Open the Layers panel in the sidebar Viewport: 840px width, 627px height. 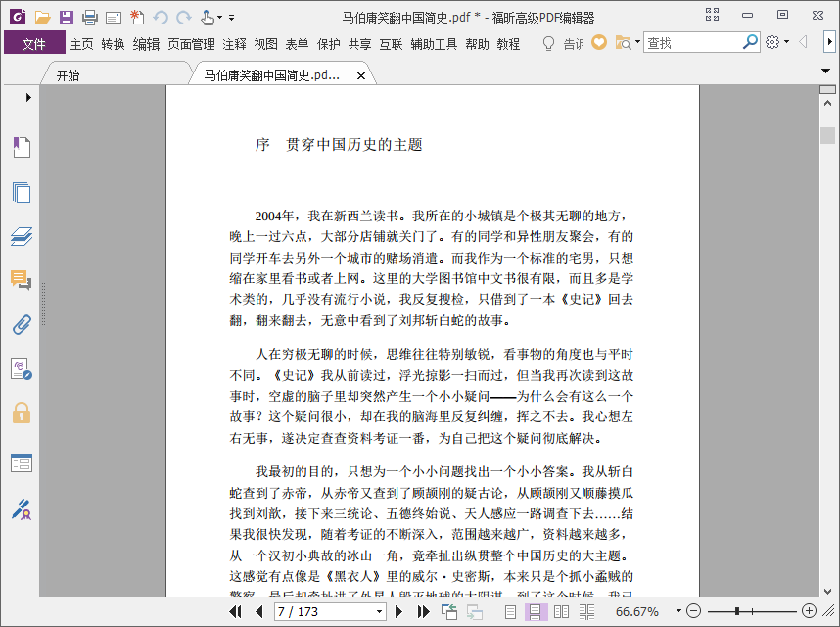tap(22, 236)
